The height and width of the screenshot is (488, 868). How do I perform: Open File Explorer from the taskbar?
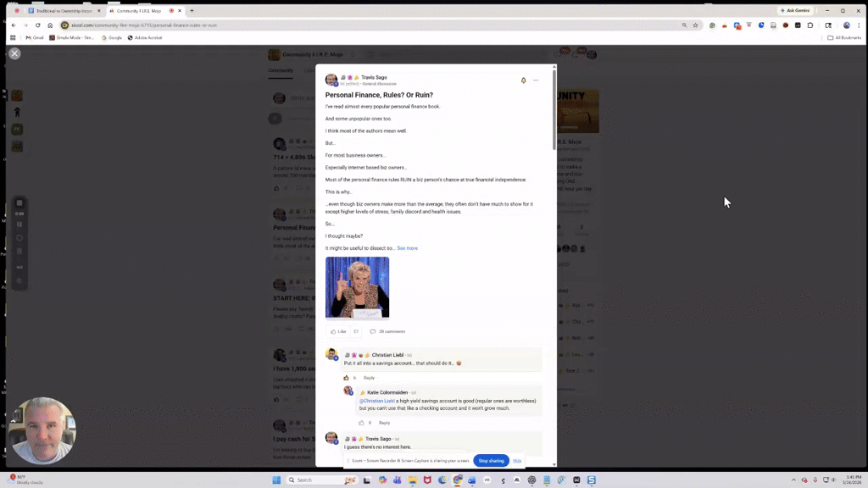[413, 480]
